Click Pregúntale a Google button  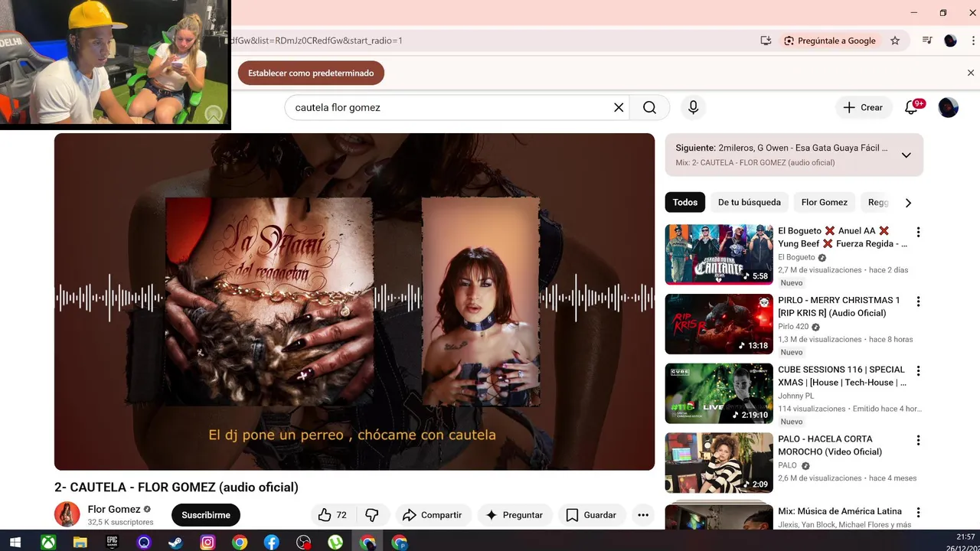click(x=829, y=41)
